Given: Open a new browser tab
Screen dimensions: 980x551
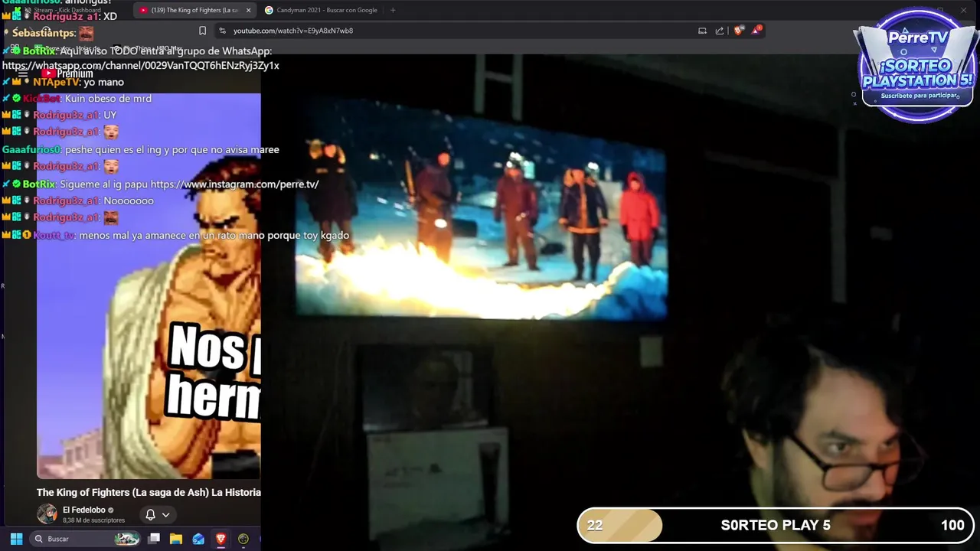Looking at the screenshot, I should 393,10.
